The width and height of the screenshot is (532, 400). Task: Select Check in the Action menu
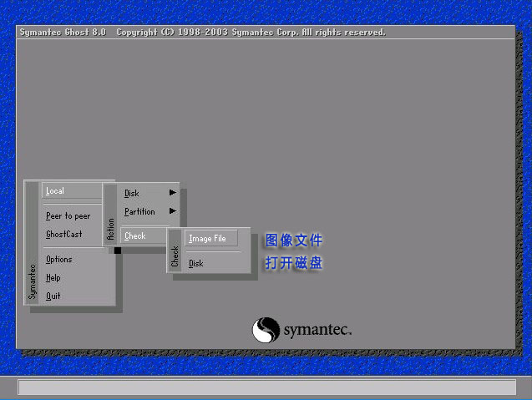[x=144, y=235]
